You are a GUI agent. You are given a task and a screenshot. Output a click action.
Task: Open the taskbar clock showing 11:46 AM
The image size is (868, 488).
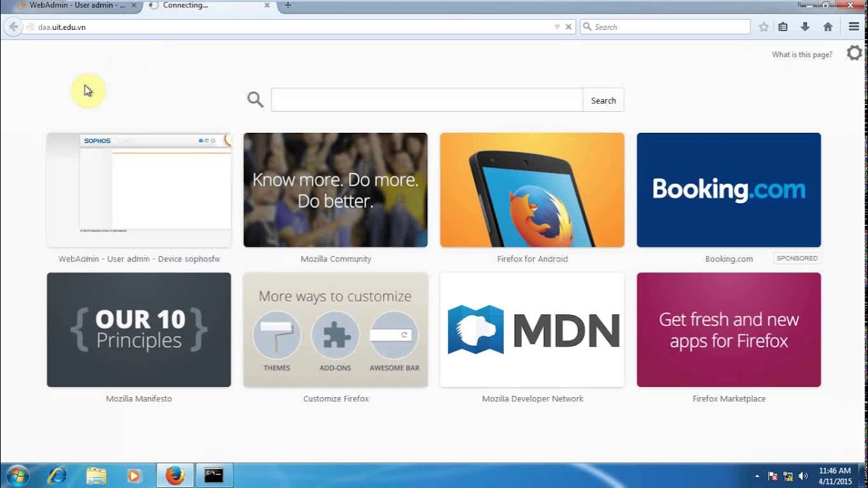[x=835, y=476]
